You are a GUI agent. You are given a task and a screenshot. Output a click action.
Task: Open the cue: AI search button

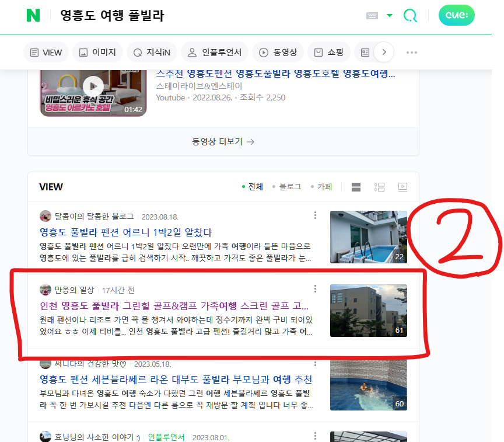point(456,15)
